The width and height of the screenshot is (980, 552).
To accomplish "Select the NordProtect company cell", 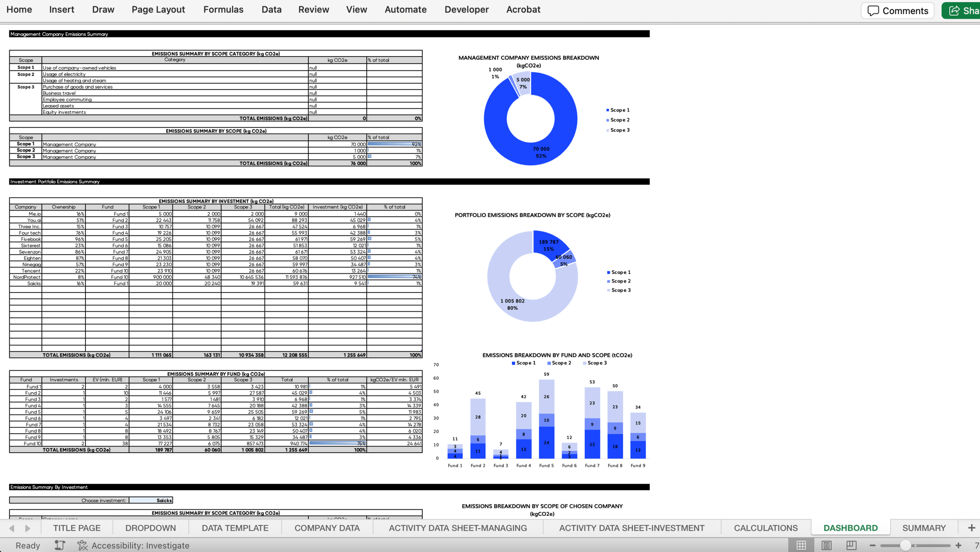I will tap(26, 277).
